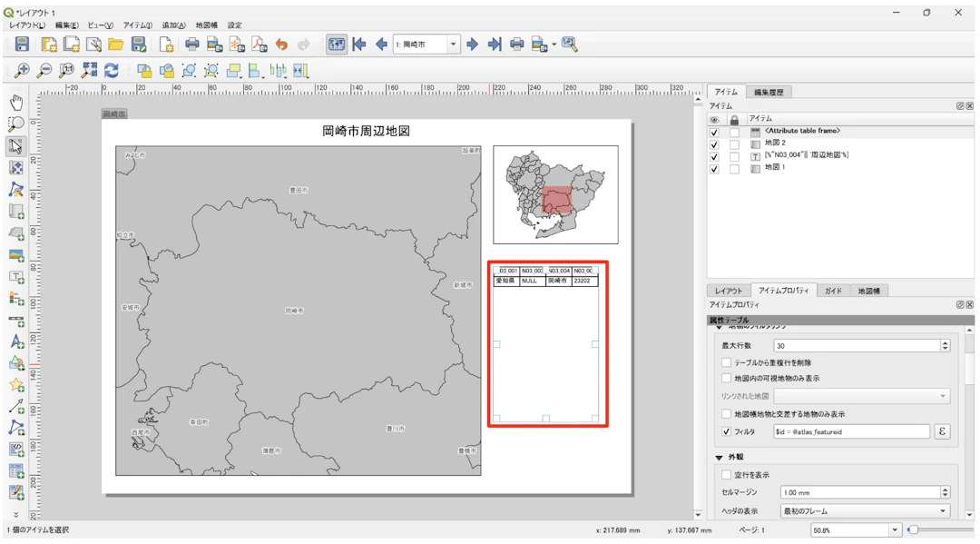Open the atlas feature dropdown 岡崎市
The height and width of the screenshot is (544, 980).
coord(453,45)
